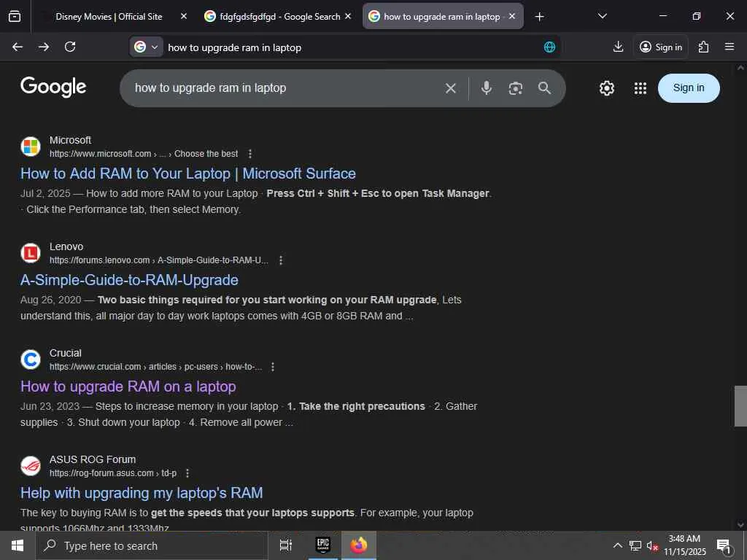Screen dimensions: 747x560
Task: Click the Microsoft favicon
Action: click(31, 147)
